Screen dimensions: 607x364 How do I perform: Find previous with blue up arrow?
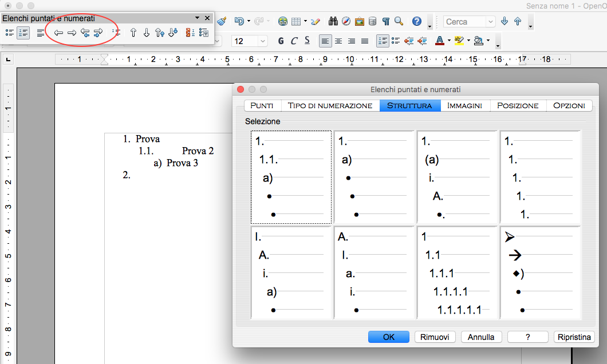pos(518,21)
